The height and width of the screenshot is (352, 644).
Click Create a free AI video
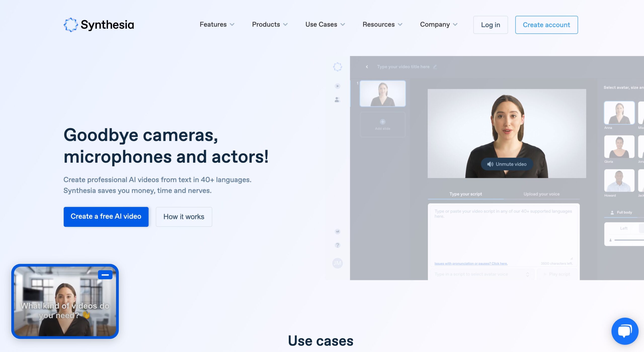[106, 217]
